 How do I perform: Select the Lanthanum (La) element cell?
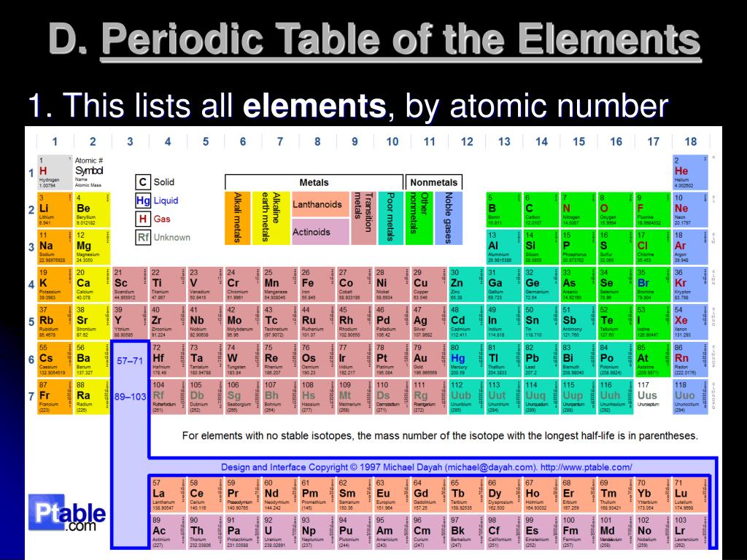coord(167,495)
